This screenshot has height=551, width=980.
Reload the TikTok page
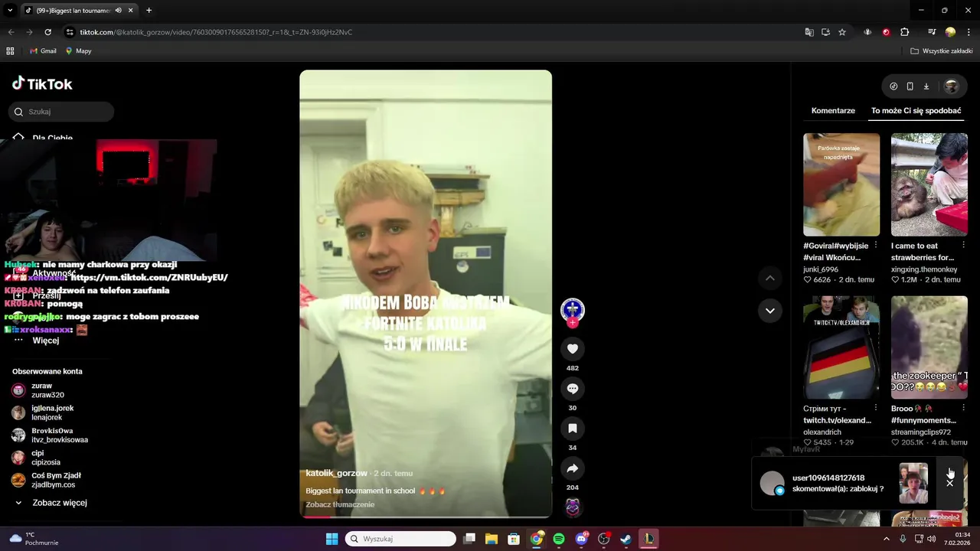pos(47,32)
